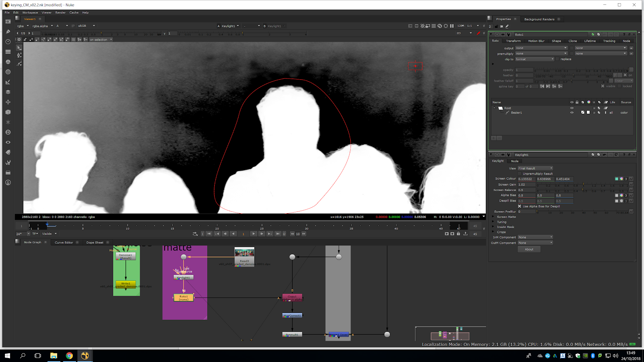Play the timeline forward
Viewport: 644px width, 362px height.
point(253,234)
